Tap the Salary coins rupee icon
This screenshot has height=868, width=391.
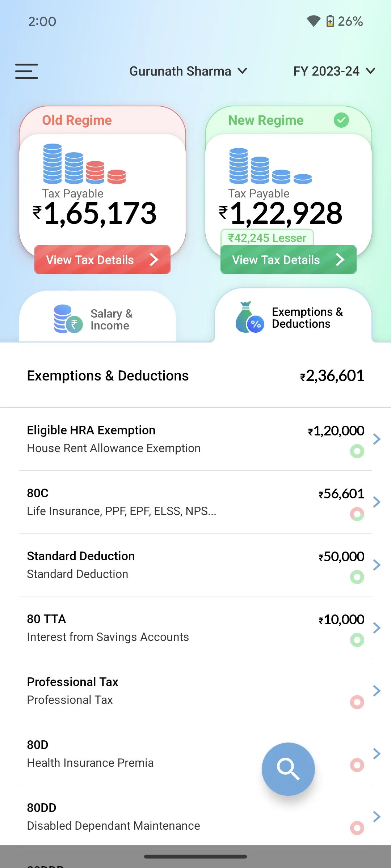tap(68, 319)
